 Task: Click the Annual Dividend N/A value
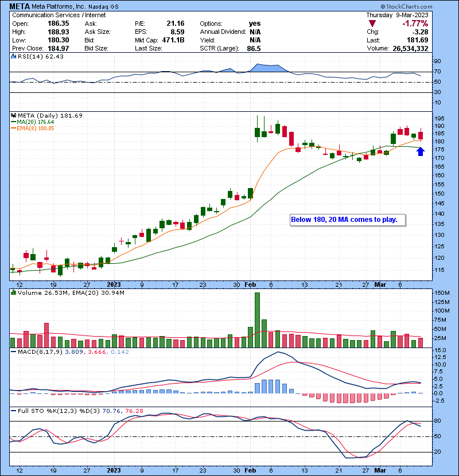pyautogui.click(x=255, y=32)
